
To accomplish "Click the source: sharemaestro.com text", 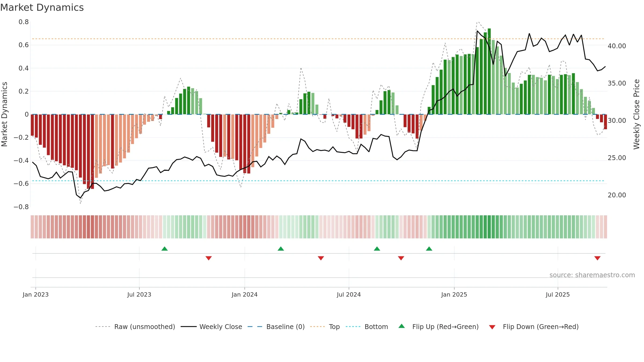I will (592, 275).
